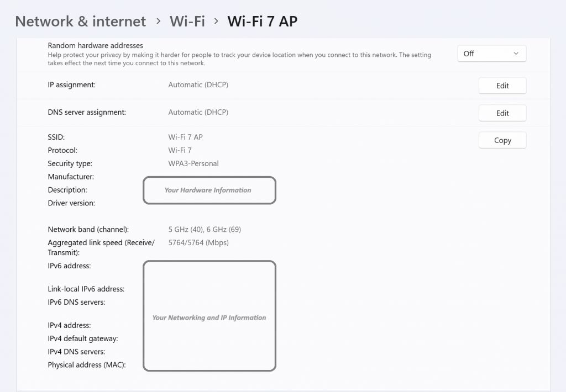Click the Network band (channel) value
This screenshot has height=392, width=566.
click(x=205, y=229)
